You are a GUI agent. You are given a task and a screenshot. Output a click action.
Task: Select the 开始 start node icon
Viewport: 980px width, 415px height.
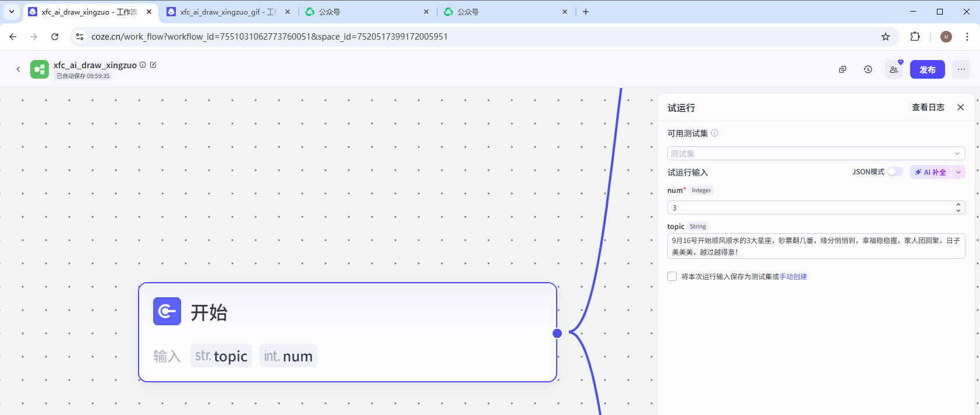pyautogui.click(x=167, y=311)
